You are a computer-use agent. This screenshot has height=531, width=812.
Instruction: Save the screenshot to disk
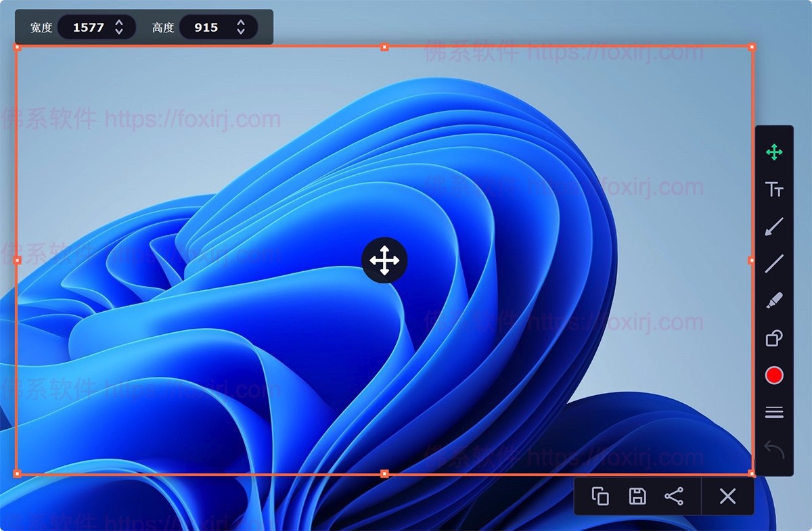click(x=637, y=497)
